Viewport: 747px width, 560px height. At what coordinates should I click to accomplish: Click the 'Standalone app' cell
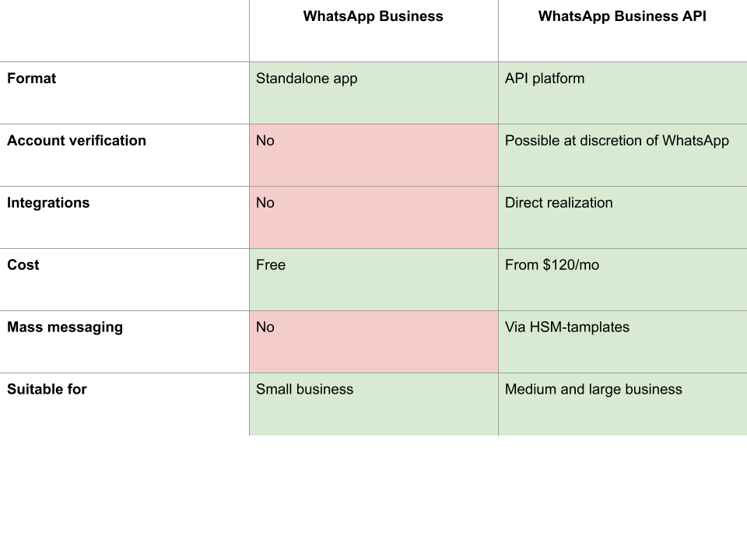tap(373, 93)
